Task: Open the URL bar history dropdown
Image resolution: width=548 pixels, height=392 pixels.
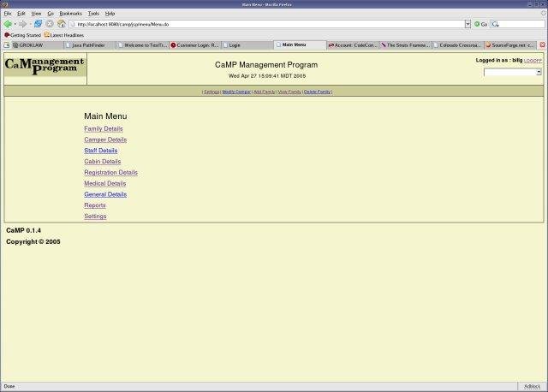Action: [x=468, y=24]
